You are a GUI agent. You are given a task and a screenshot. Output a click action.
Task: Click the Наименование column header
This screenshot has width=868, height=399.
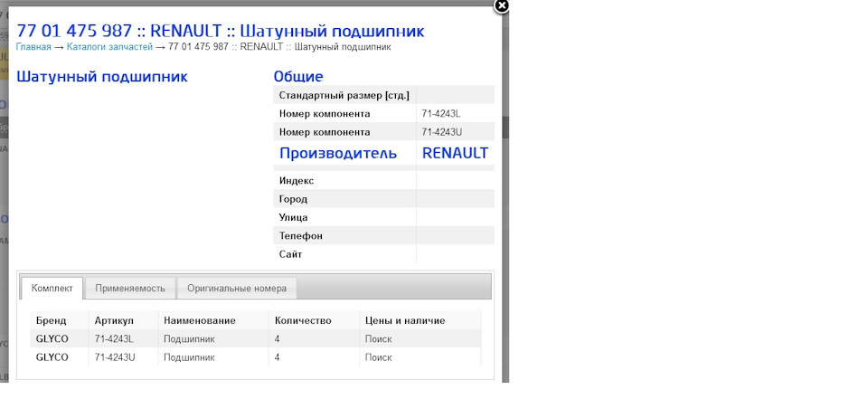(200, 321)
